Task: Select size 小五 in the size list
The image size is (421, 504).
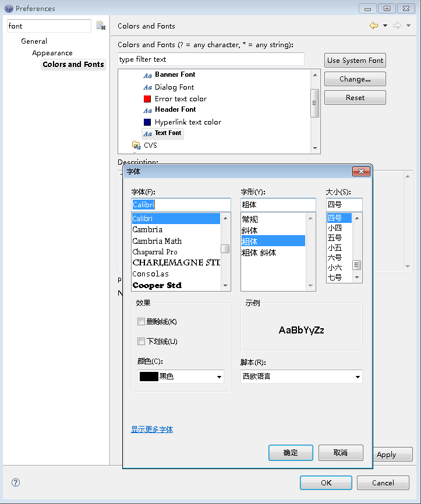Action: click(339, 248)
